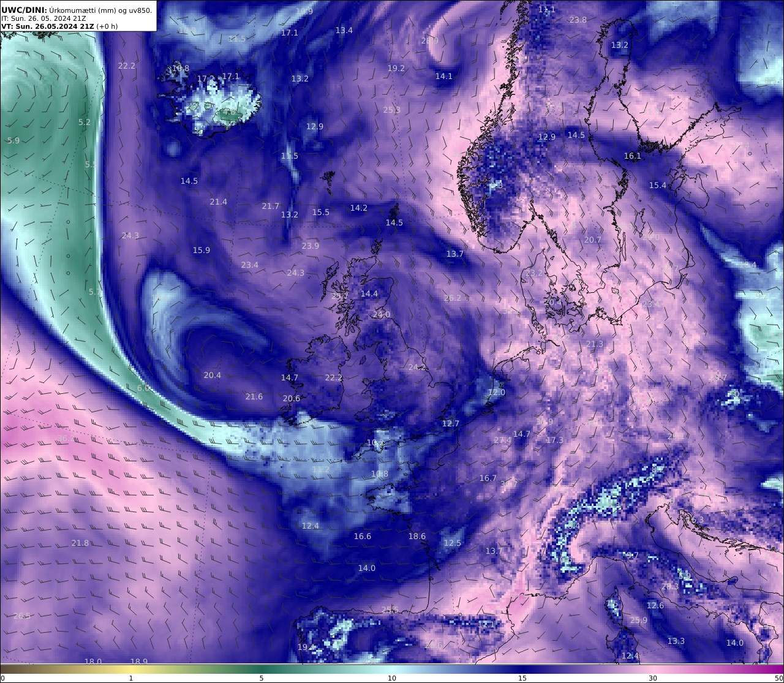Click the 15 mm tick on the color bar
This screenshot has width=784, height=683.
click(522, 677)
